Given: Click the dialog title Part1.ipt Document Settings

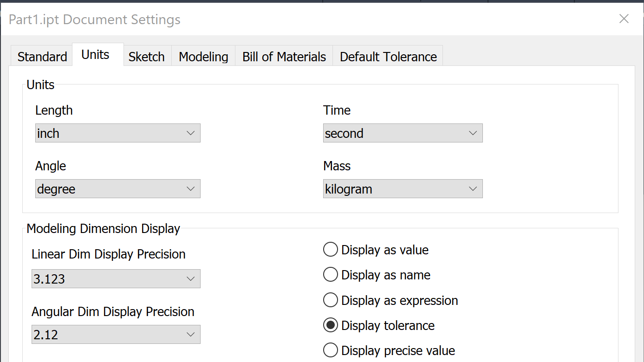Looking at the screenshot, I should [95, 20].
